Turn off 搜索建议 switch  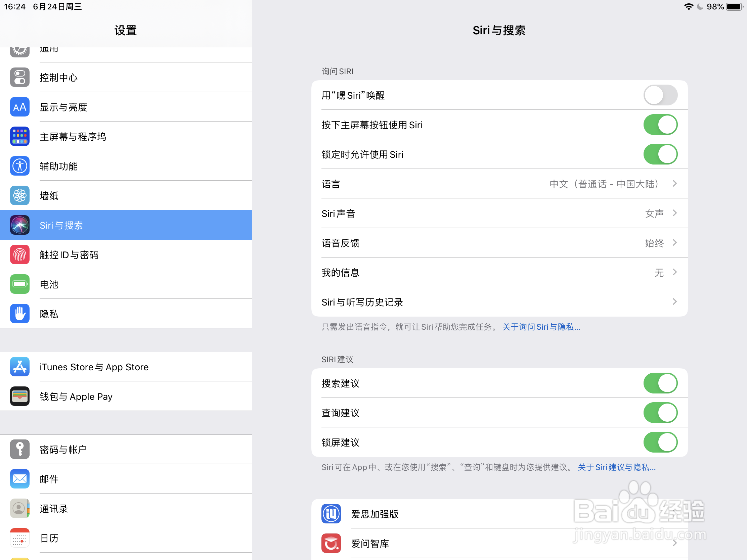(x=660, y=383)
